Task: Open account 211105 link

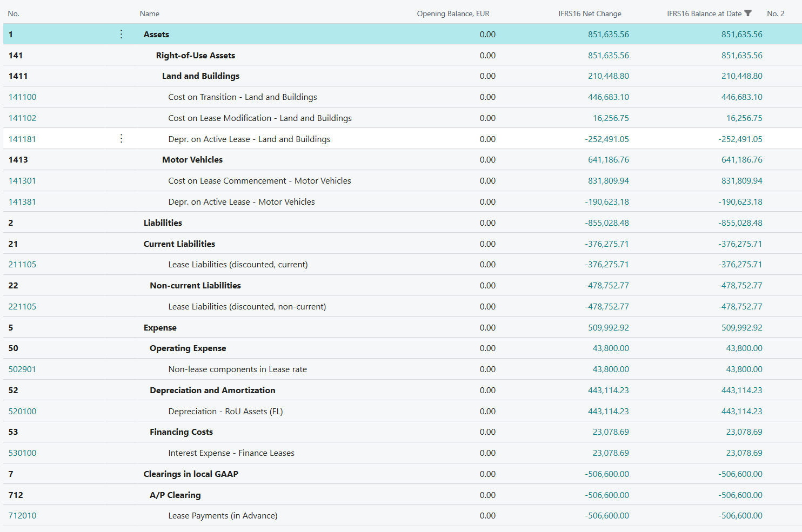Action: coord(23,265)
